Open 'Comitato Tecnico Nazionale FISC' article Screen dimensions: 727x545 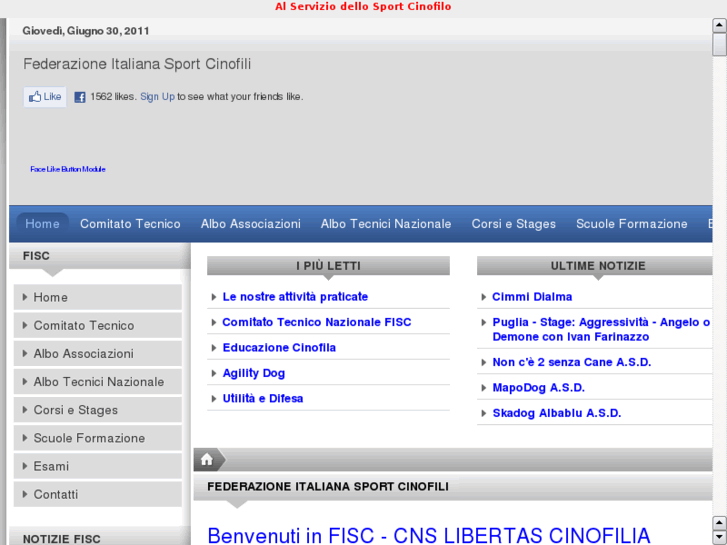coord(317,322)
